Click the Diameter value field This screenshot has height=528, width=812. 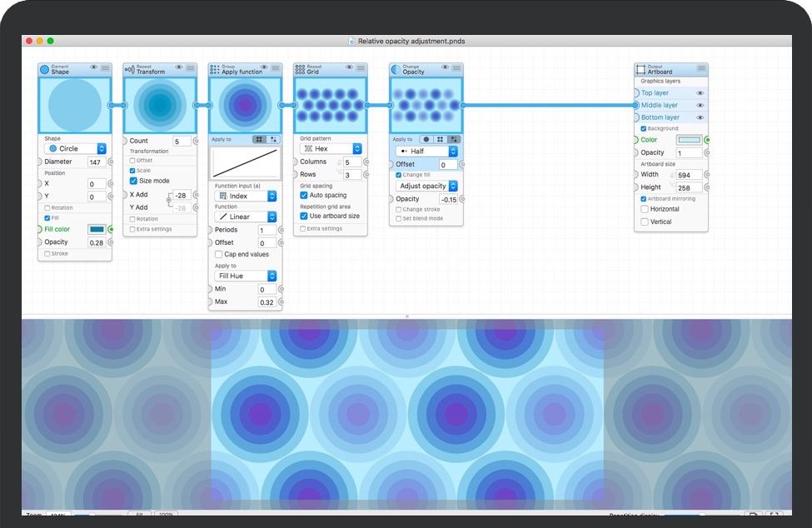pos(97,162)
